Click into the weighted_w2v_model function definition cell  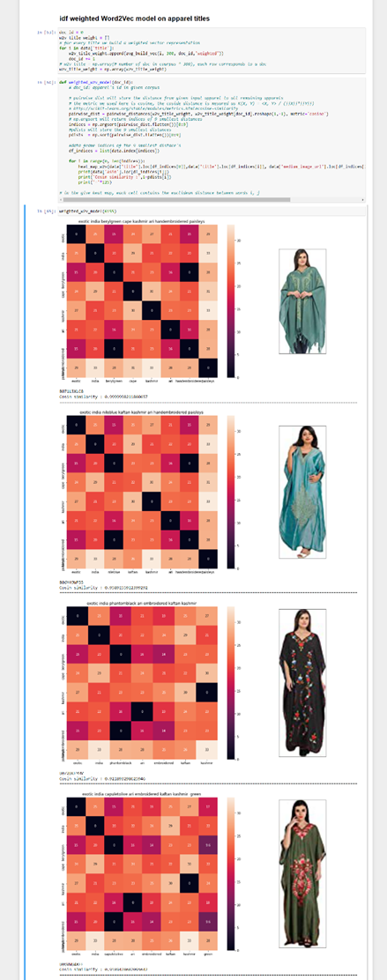coord(212,137)
